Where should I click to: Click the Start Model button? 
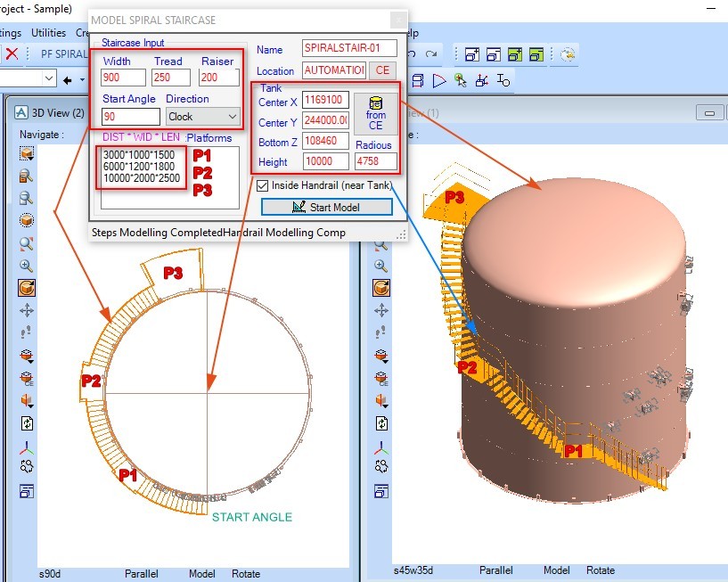(x=327, y=207)
